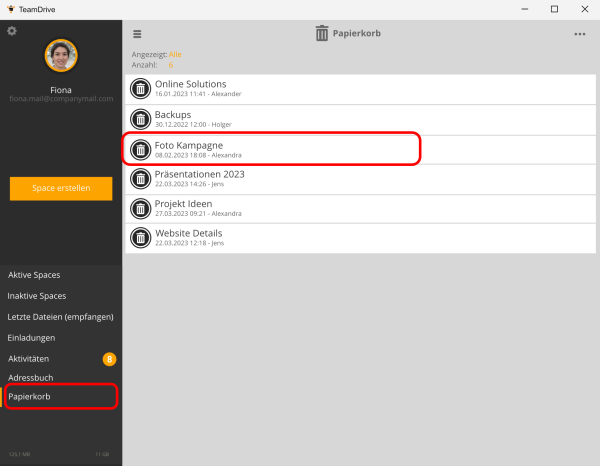Click trash icon beside Website Details
The width and height of the screenshot is (600, 466).
tap(141, 238)
